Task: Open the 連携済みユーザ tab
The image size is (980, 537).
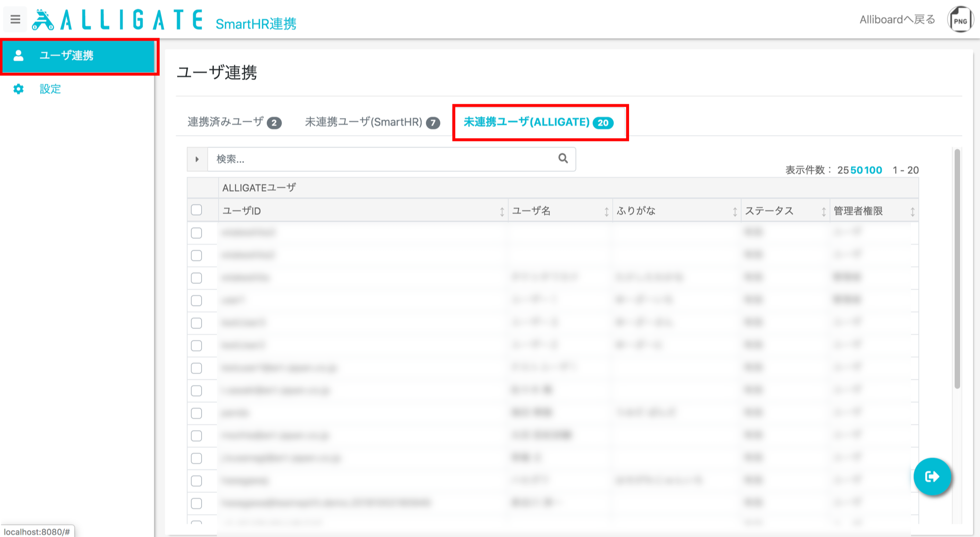Action: click(x=234, y=122)
